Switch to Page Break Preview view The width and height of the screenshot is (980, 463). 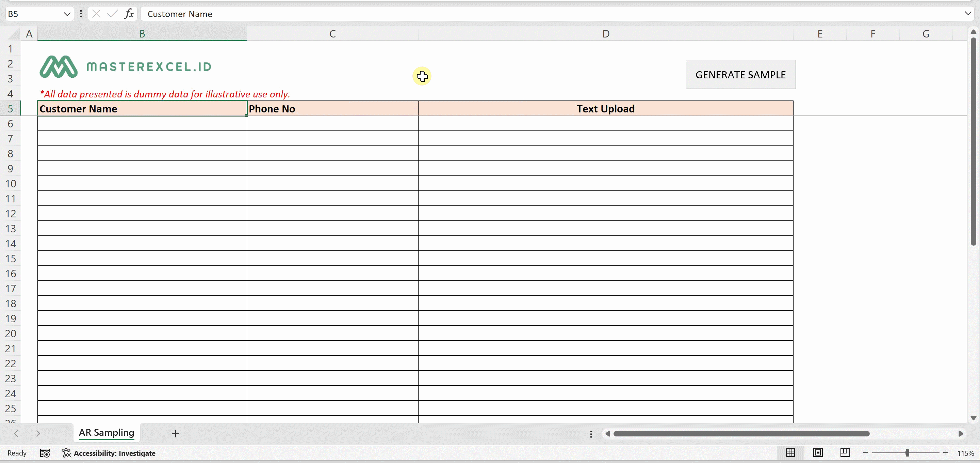tap(845, 452)
